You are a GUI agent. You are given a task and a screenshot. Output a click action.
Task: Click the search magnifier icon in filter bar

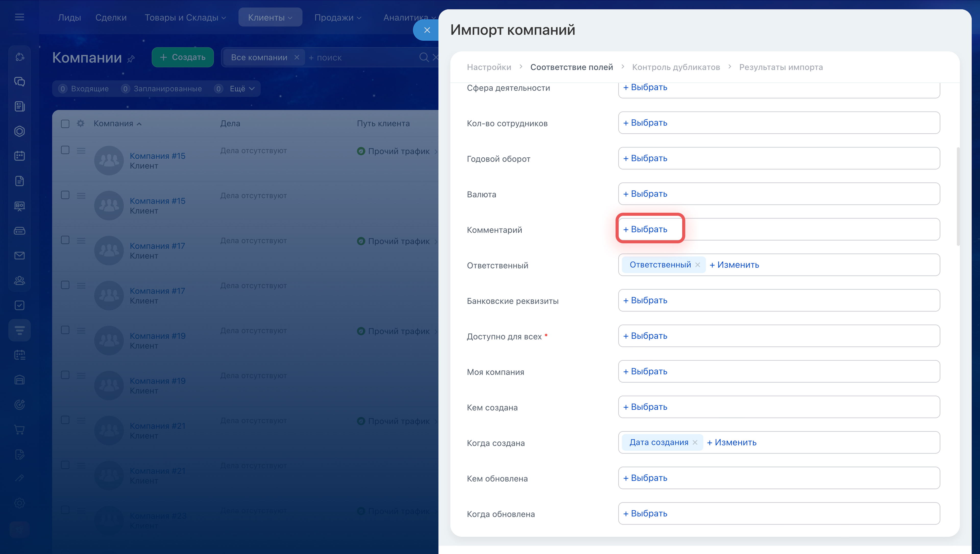(423, 57)
